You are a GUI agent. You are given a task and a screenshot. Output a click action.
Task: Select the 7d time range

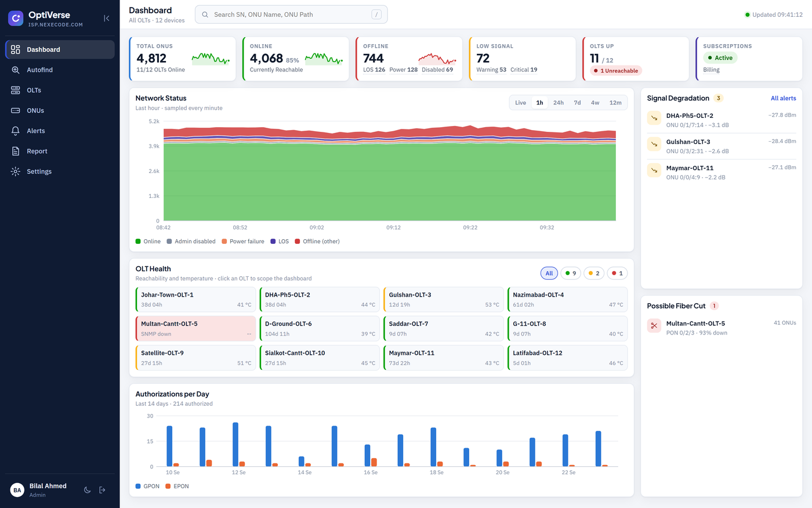(x=577, y=103)
